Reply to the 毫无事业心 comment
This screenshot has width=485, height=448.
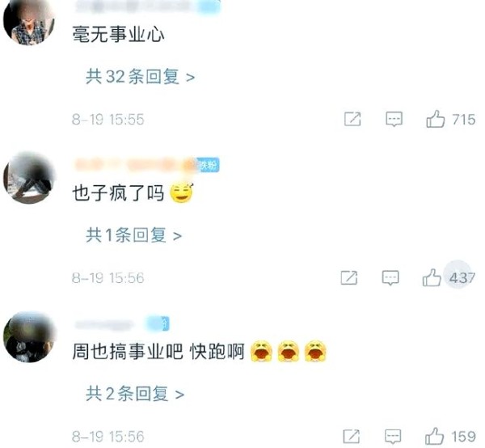[394, 119]
